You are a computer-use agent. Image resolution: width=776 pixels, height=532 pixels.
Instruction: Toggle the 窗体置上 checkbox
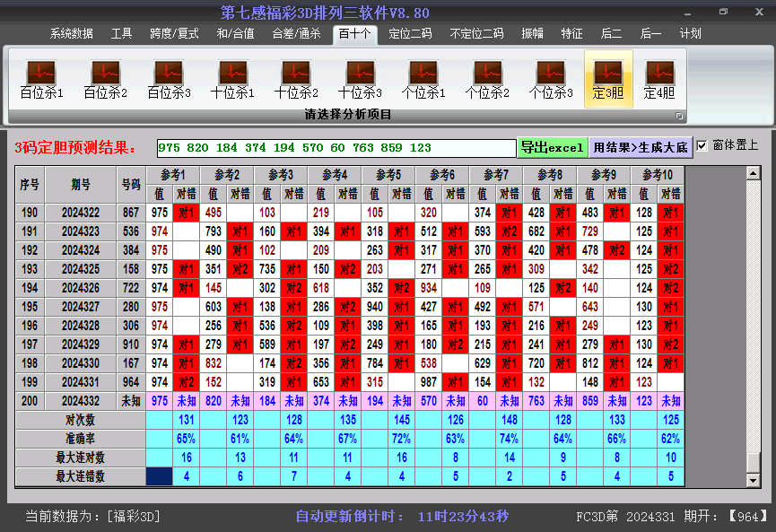click(x=702, y=146)
